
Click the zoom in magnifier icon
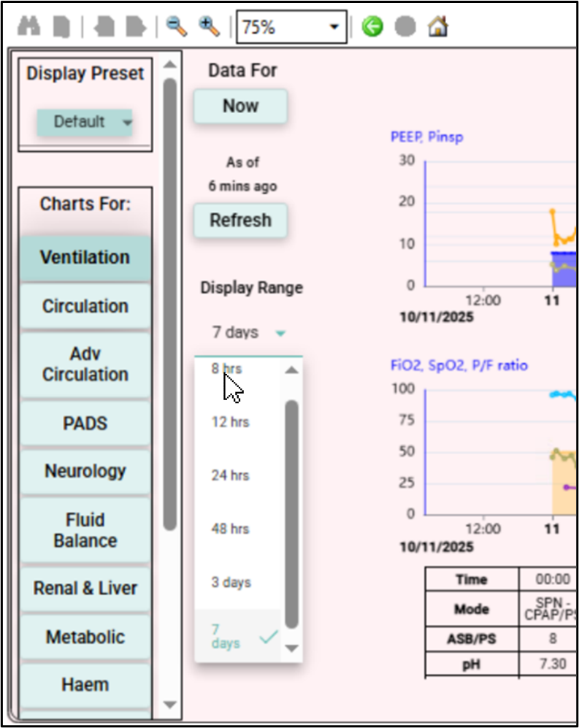click(x=209, y=28)
